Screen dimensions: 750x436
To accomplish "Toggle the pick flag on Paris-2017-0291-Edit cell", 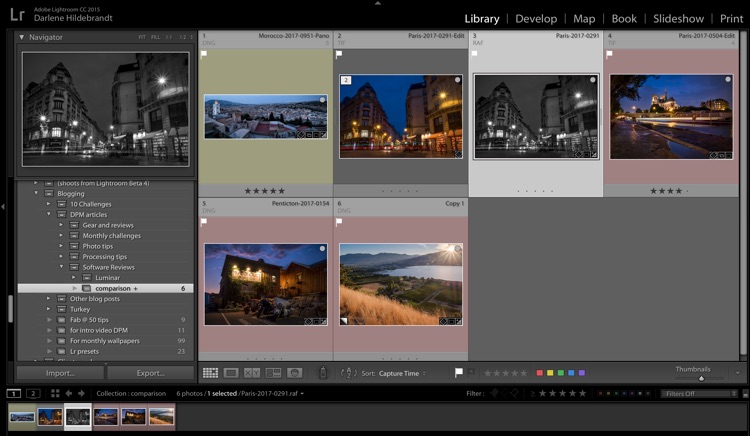I will [339, 54].
